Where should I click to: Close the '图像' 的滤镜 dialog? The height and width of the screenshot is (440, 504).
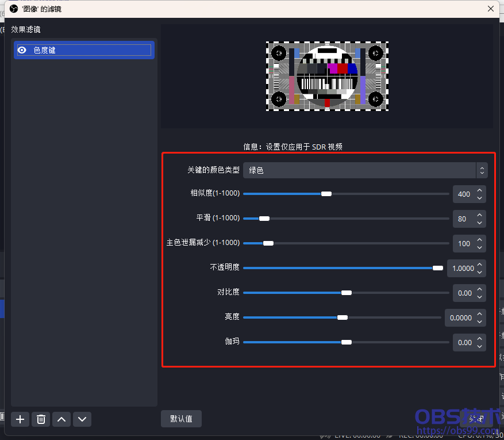pyautogui.click(x=491, y=9)
